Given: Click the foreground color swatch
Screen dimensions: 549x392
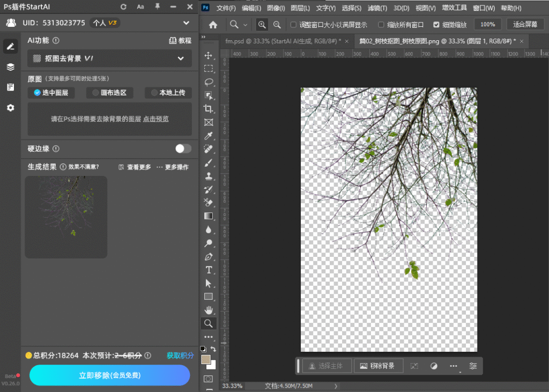Looking at the screenshot, I should [x=206, y=360].
